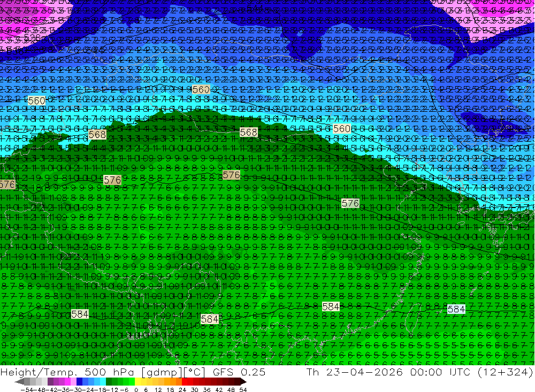Click the map title 'Height/Temp. 500 hPa'
Image resolution: width=535 pixels, height=392 pixels.
[67, 372]
